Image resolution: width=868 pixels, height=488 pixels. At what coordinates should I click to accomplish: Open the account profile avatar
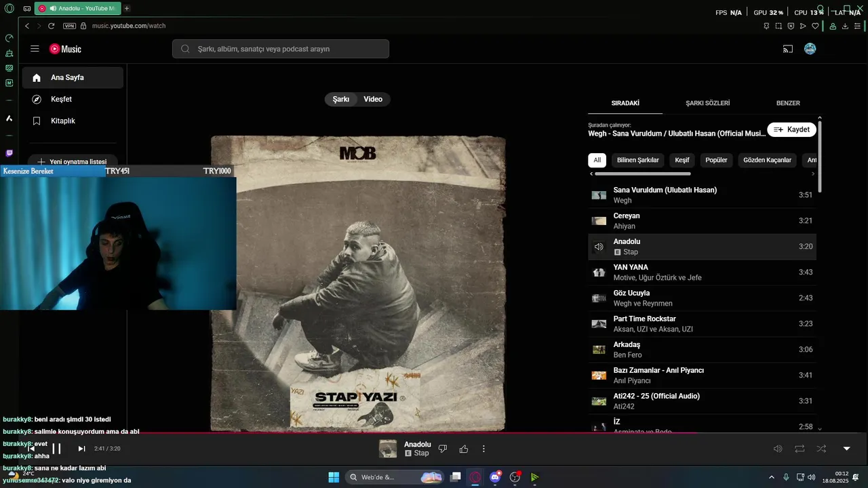click(810, 49)
